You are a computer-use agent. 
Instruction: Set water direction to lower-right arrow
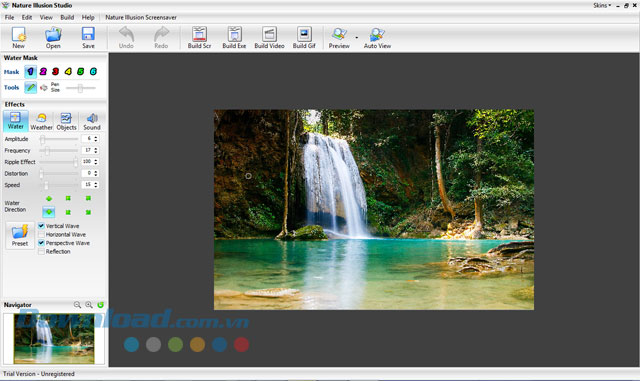tap(88, 212)
